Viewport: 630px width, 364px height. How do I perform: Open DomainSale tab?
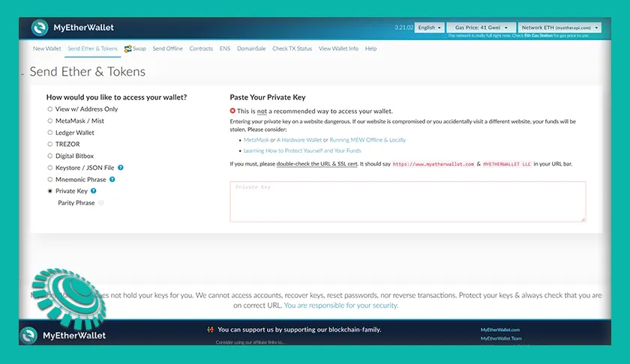[x=251, y=49]
